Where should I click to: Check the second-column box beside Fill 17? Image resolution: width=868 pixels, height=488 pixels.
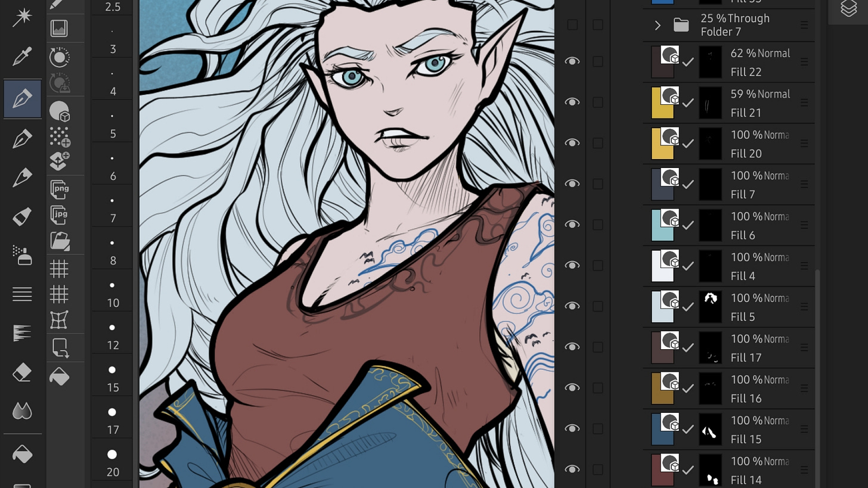598,347
